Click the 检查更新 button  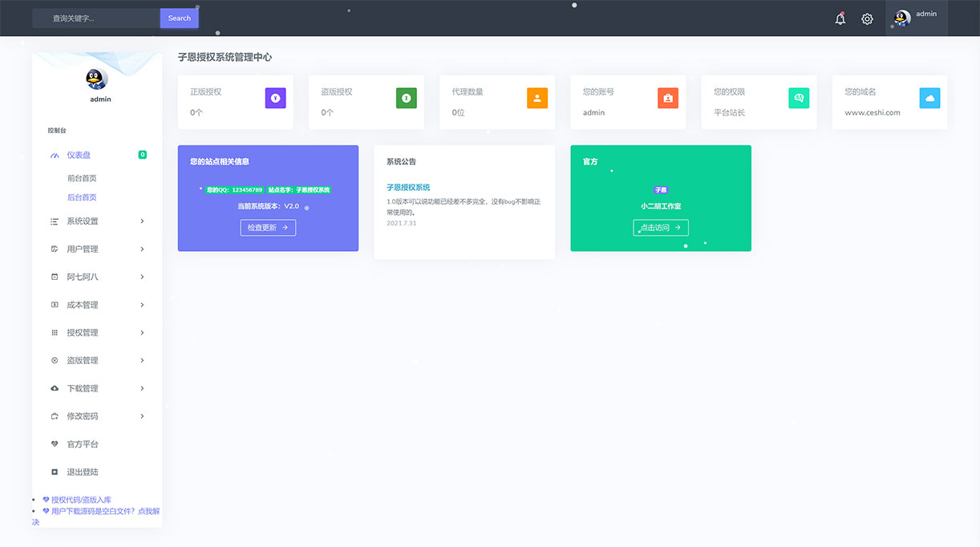pos(268,228)
